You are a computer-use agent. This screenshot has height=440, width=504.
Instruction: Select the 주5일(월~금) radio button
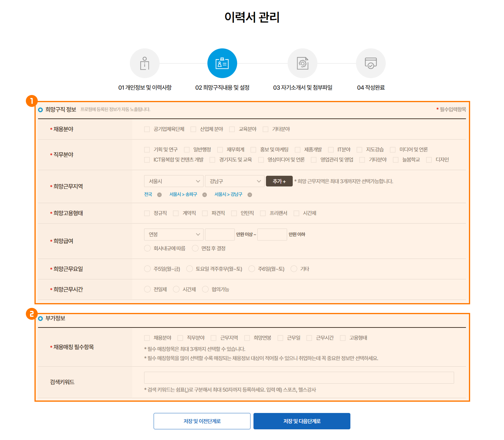147,269
